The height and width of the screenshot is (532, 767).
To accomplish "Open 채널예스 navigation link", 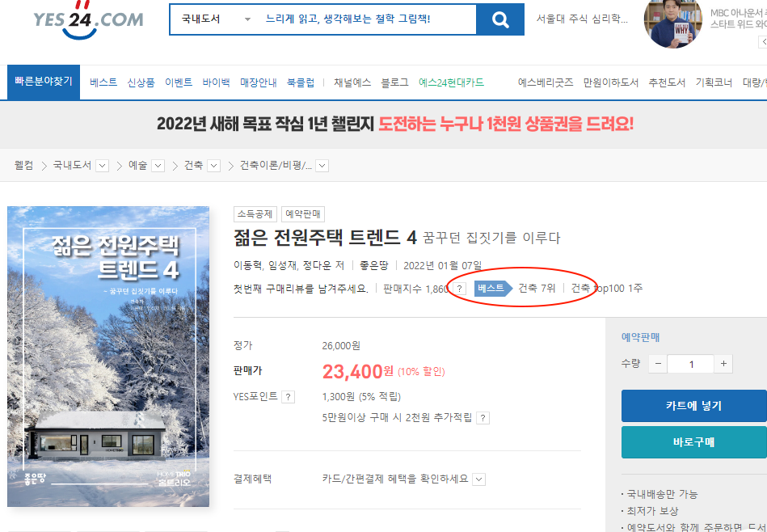I will click(352, 82).
